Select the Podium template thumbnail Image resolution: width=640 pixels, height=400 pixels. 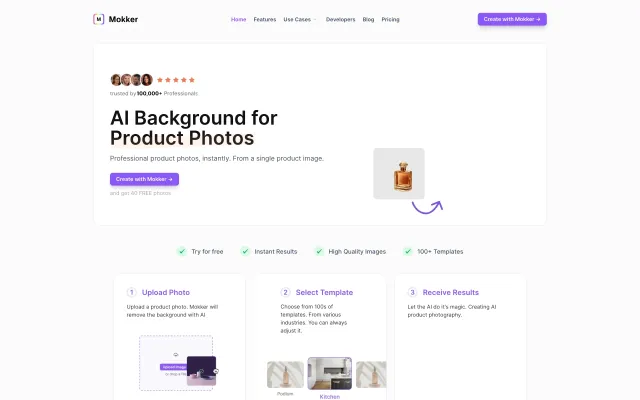(285, 374)
